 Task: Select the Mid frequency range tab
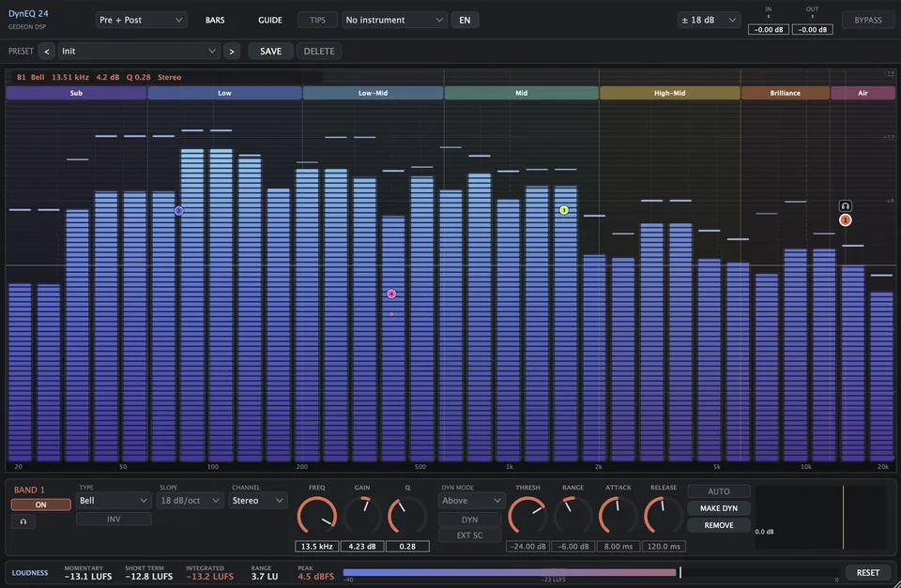click(x=521, y=93)
